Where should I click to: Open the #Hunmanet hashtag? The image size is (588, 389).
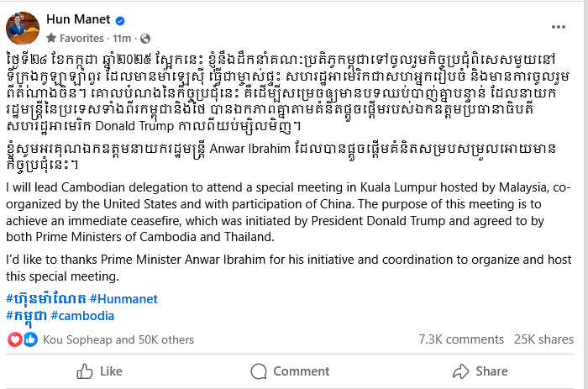tap(123, 298)
